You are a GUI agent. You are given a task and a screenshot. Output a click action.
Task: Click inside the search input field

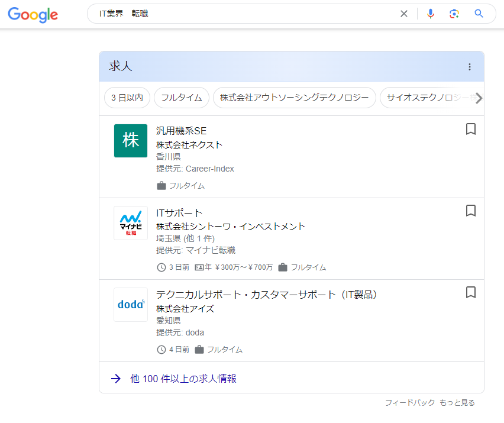tap(237, 13)
